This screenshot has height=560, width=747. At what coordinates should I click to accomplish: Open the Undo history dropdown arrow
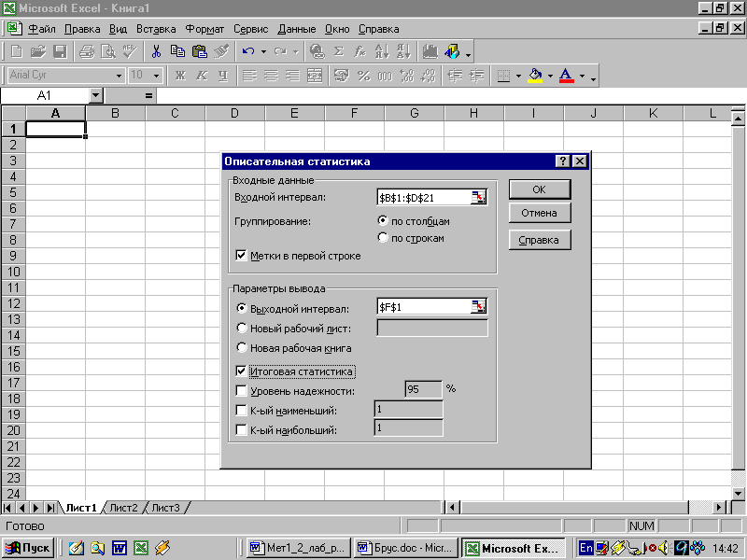click(x=263, y=51)
